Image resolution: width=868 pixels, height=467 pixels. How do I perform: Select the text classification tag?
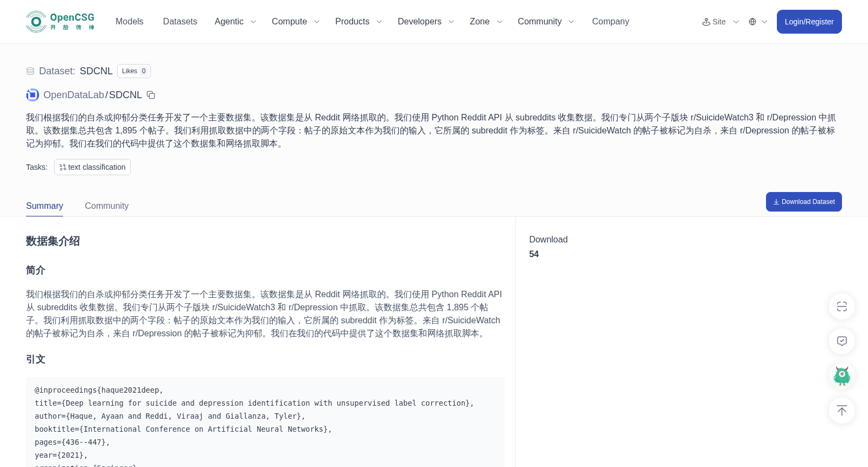point(92,167)
